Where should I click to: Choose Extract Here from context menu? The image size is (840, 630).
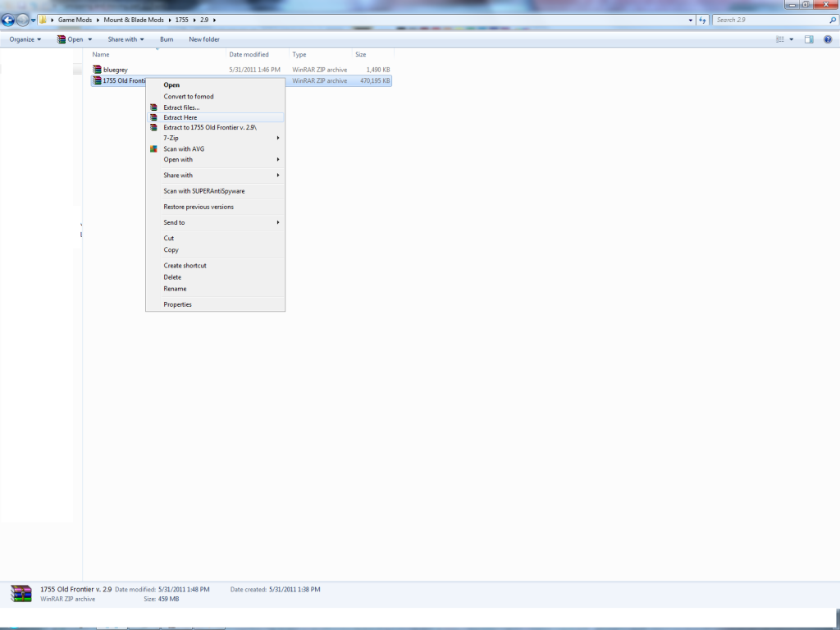pos(180,117)
